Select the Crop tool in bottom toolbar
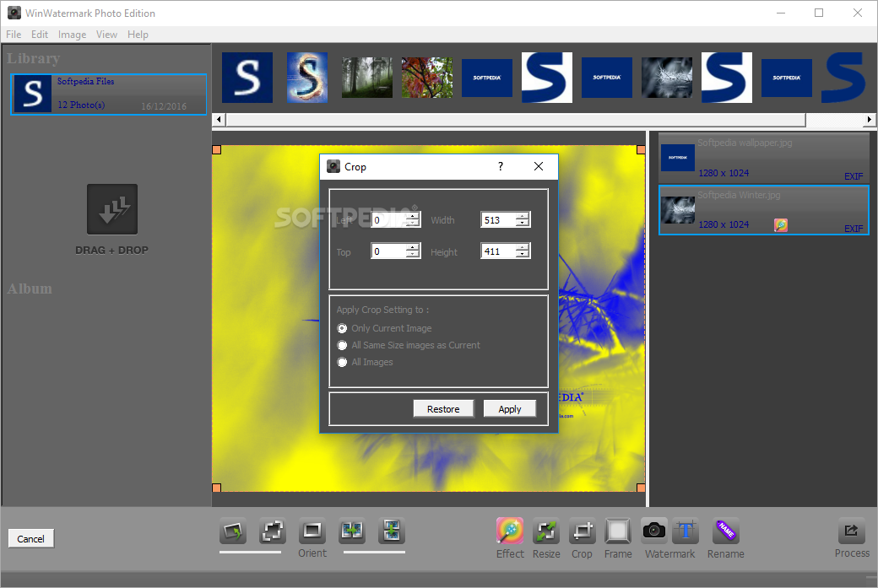 click(x=583, y=531)
